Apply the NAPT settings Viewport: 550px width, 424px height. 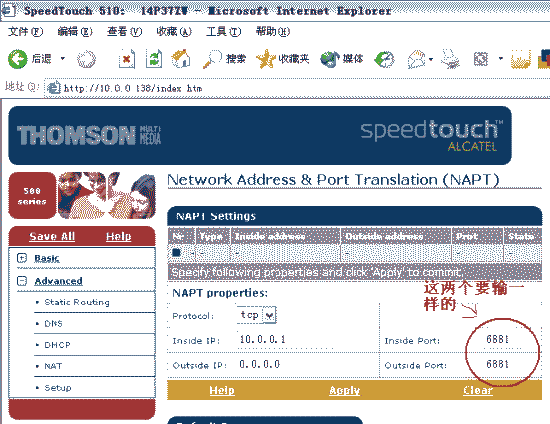coord(344,390)
